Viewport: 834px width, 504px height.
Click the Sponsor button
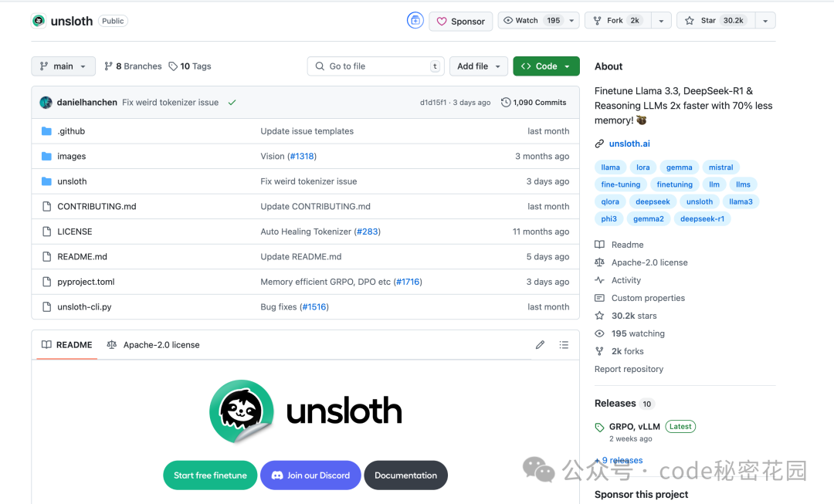click(460, 22)
